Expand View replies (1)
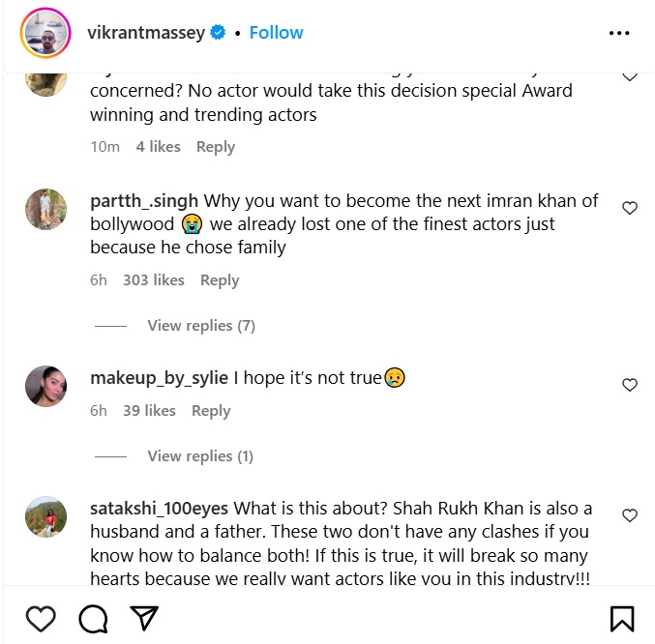This screenshot has width=655, height=644. point(200,456)
